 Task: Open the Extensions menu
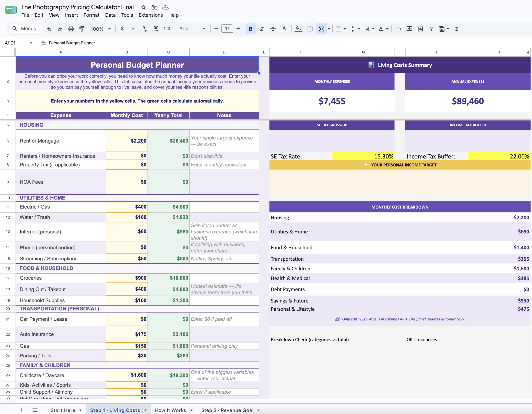tap(150, 15)
